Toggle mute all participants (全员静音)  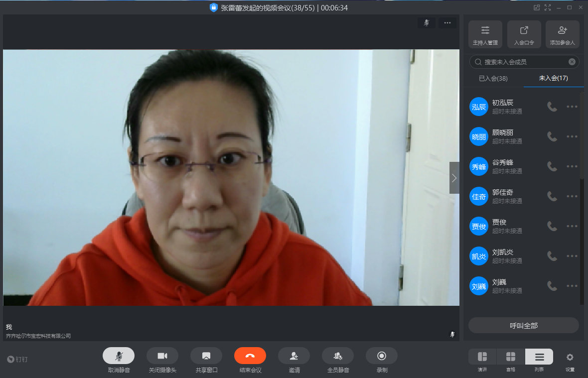pyautogui.click(x=338, y=356)
